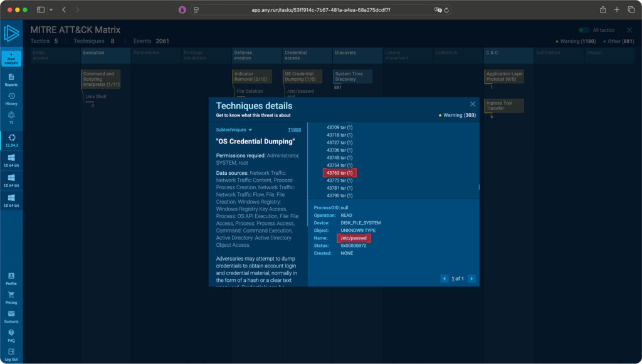642x364 pixels.
Task: Click the Credential access tactic header
Action: point(307,55)
